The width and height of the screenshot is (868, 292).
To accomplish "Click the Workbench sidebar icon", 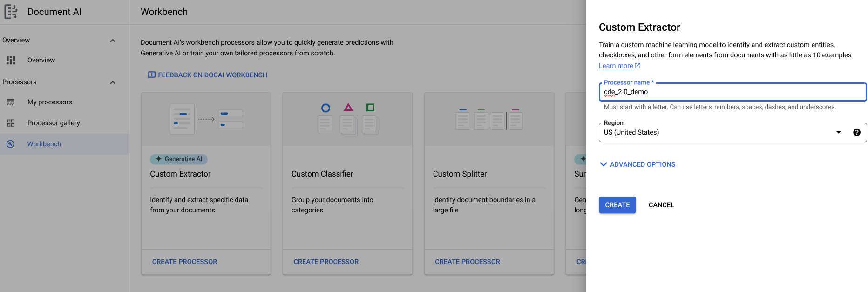I will [x=11, y=144].
